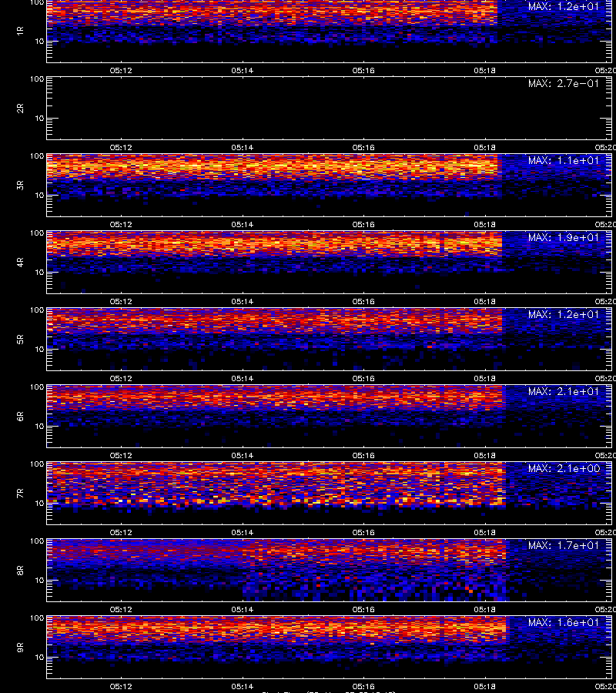Image resolution: width=616 pixels, height=693 pixels.
Task: Click the 7R panel axis label
Action: point(20,494)
